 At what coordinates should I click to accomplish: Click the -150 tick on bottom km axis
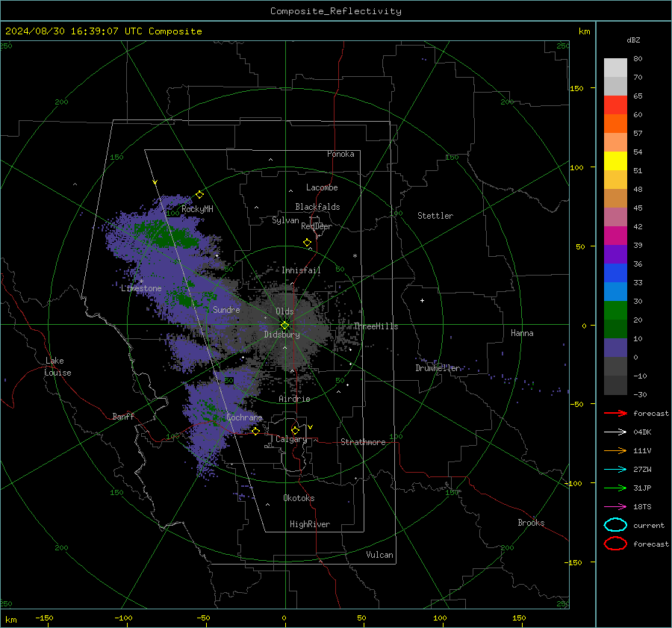44,618
